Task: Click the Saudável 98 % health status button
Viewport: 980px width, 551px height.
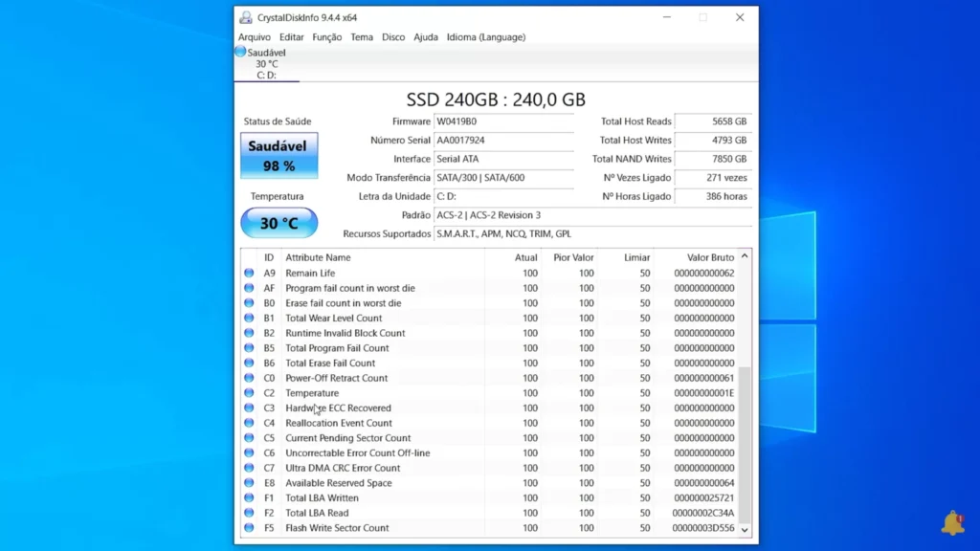Action: tap(278, 156)
